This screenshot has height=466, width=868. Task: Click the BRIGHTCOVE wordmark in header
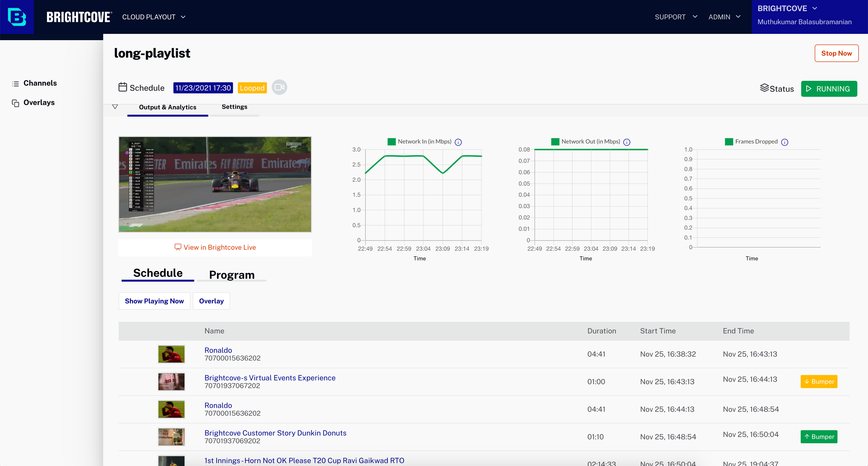[79, 17]
